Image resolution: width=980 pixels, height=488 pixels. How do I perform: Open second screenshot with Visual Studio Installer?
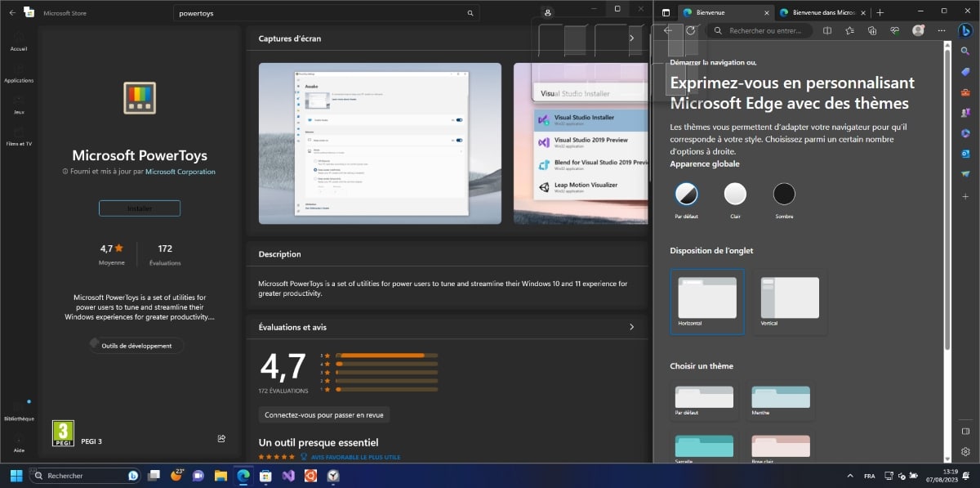click(581, 143)
